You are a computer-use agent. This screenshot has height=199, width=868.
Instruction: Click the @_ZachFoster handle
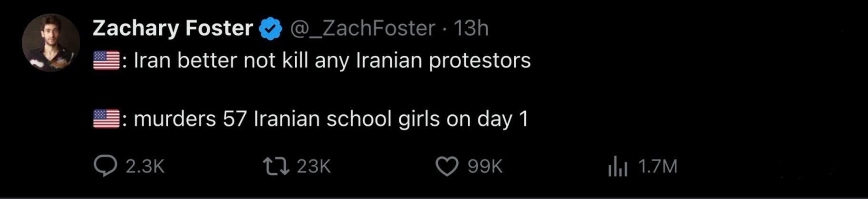[362, 28]
